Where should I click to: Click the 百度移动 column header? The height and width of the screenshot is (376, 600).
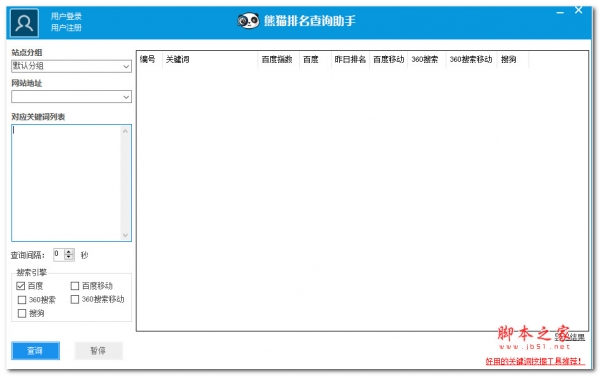(388, 59)
